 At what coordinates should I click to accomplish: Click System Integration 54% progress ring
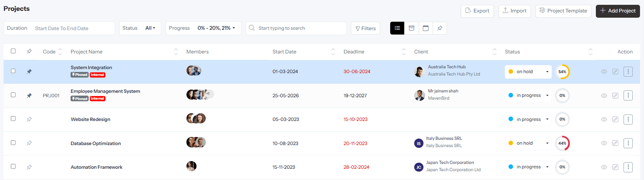[x=562, y=72]
